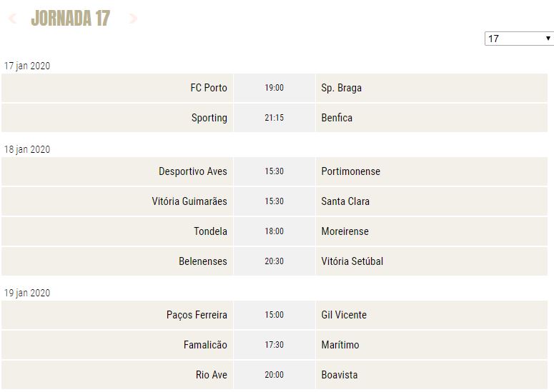Viewport: 554px width, 392px height.
Task: Click Rio Ave team name
Action: click(x=212, y=375)
